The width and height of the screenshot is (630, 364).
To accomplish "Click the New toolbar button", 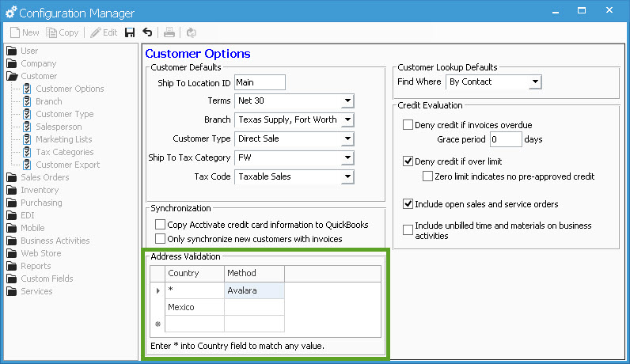I will pos(25,32).
